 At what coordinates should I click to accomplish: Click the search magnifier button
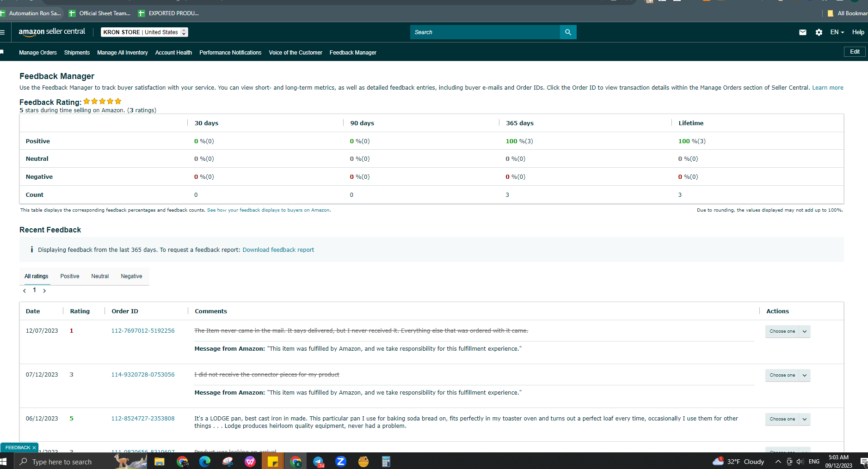(x=568, y=32)
